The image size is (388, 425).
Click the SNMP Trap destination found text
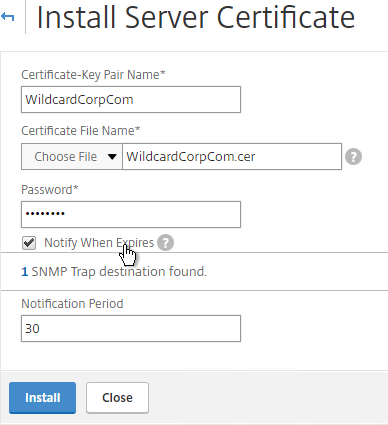click(119, 272)
